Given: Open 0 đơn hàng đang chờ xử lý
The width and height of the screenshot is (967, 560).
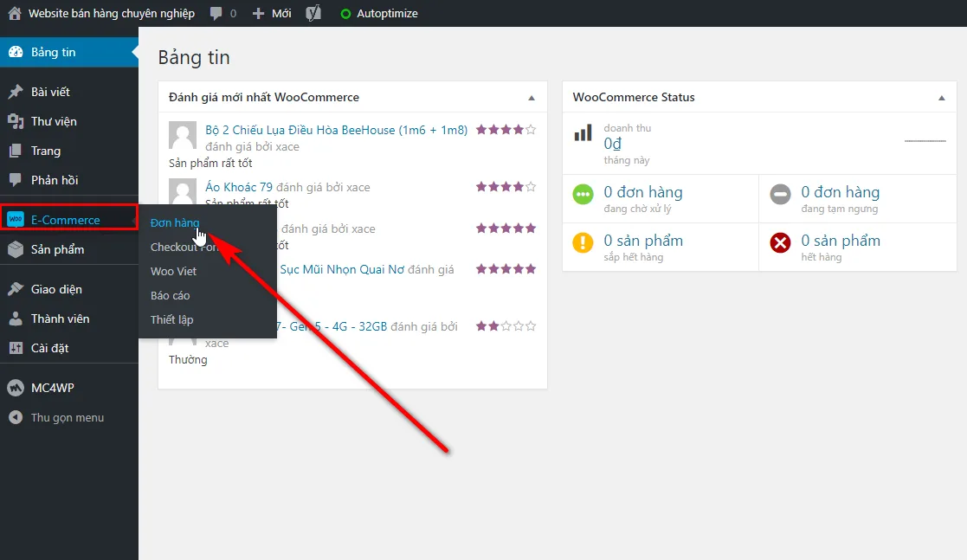Looking at the screenshot, I should 643,198.
